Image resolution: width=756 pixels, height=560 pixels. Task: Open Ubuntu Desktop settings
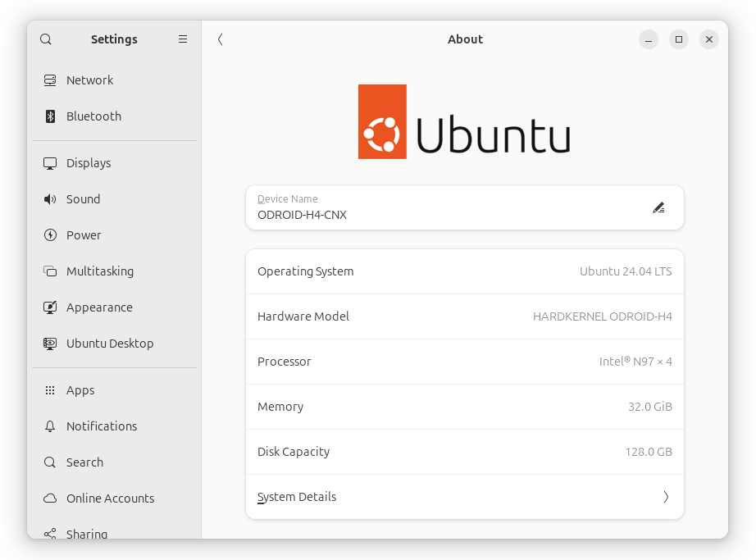114,344
